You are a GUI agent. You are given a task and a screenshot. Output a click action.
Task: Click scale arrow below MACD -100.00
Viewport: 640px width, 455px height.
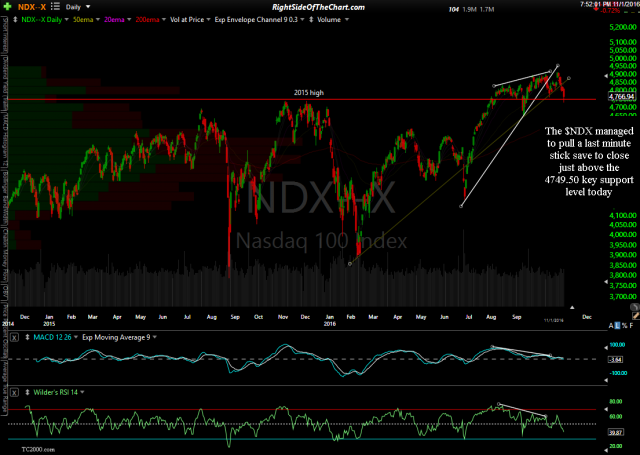pyautogui.click(x=606, y=380)
